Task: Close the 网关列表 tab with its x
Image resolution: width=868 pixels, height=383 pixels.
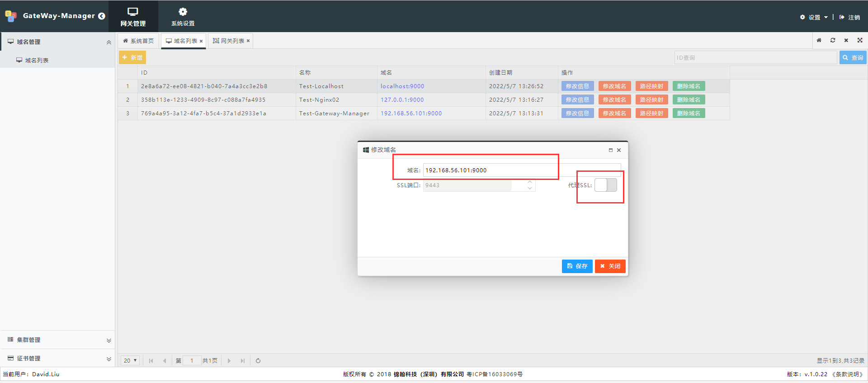Action: click(x=248, y=41)
